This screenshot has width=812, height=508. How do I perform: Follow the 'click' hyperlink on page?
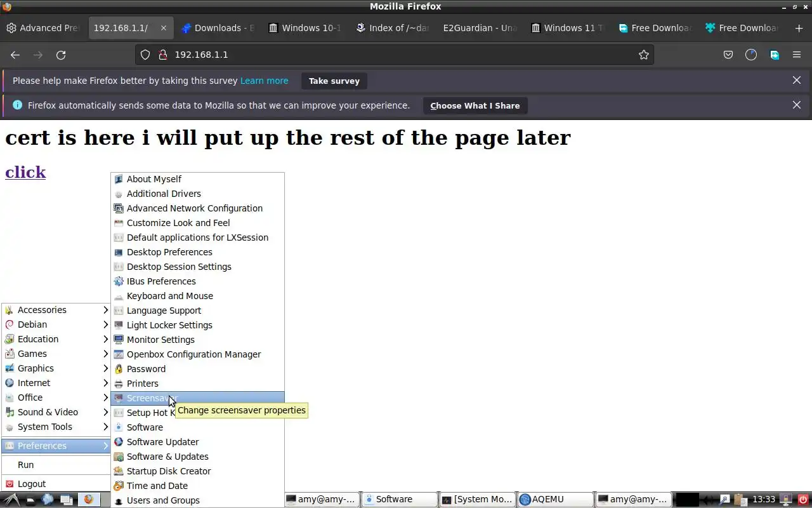tap(25, 172)
